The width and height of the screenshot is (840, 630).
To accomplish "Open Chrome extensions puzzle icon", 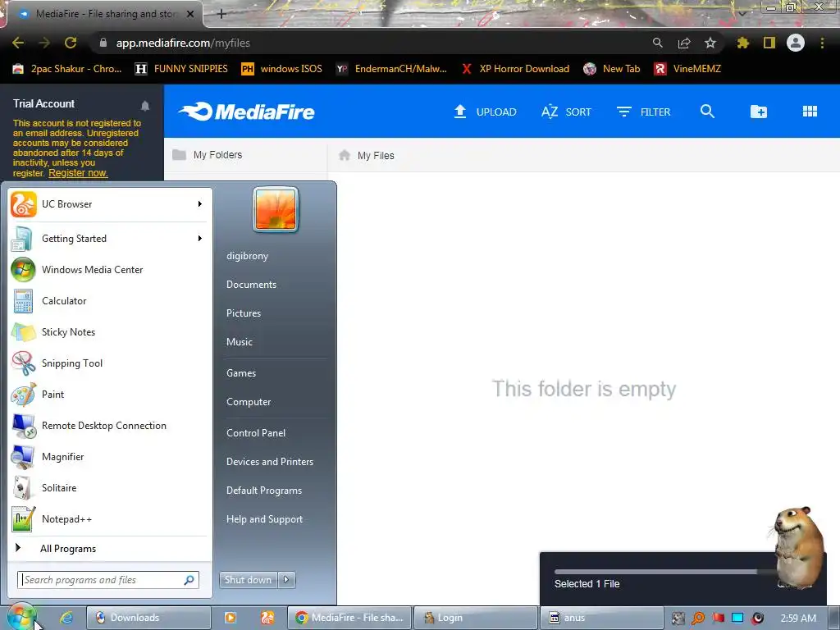I will click(x=742, y=43).
